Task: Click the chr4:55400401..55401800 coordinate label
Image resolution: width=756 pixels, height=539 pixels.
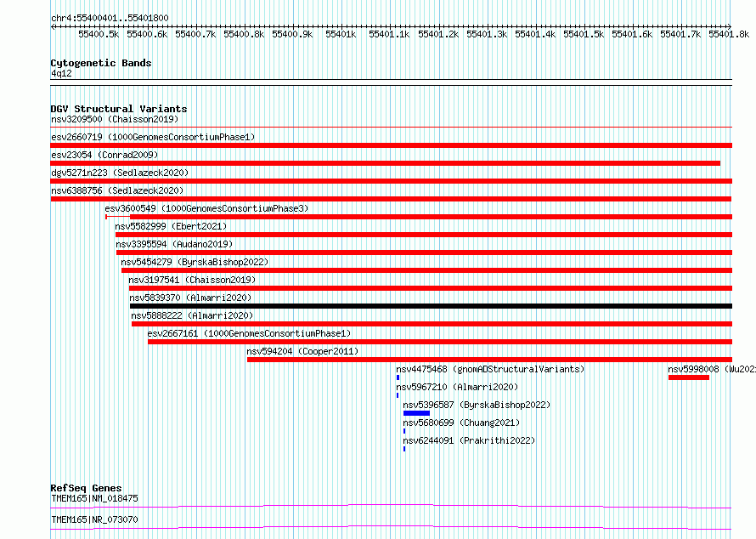Action: pos(110,19)
